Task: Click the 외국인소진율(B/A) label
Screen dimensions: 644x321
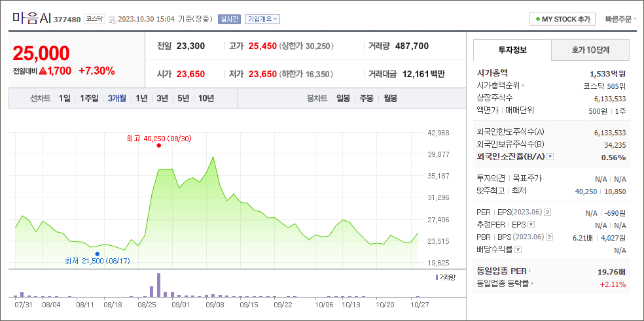Action: (x=511, y=157)
